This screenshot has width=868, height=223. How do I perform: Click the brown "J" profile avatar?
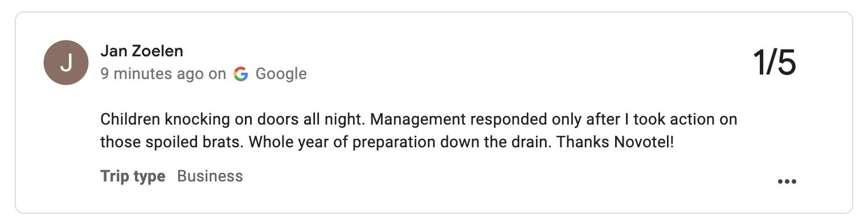(66, 63)
